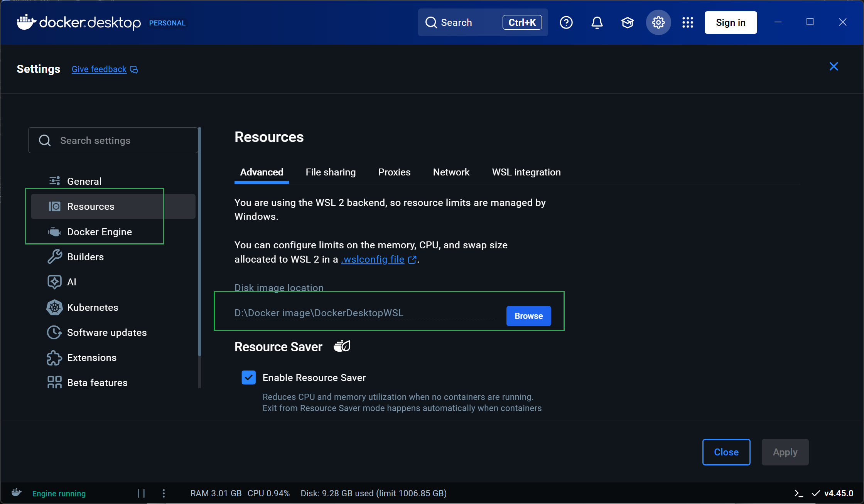Switch to the WSL integration tab
The width and height of the screenshot is (864, 504).
[x=526, y=172]
